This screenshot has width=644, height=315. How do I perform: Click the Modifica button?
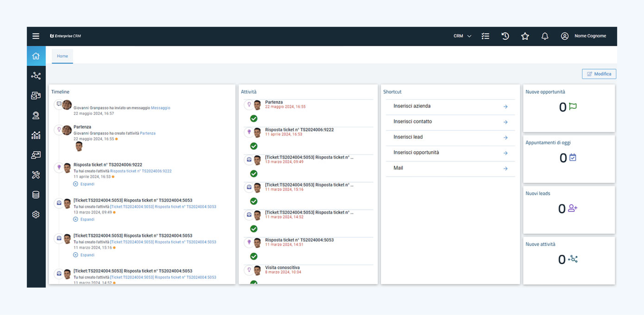click(599, 74)
